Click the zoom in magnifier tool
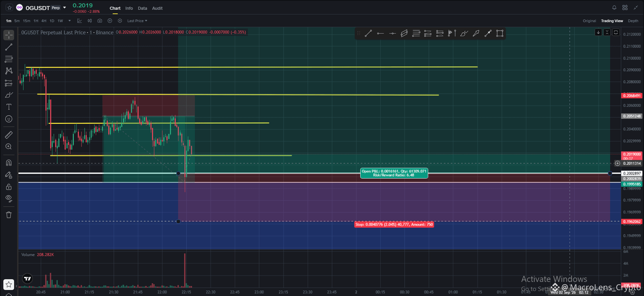This screenshot has width=644, height=296. [9, 147]
